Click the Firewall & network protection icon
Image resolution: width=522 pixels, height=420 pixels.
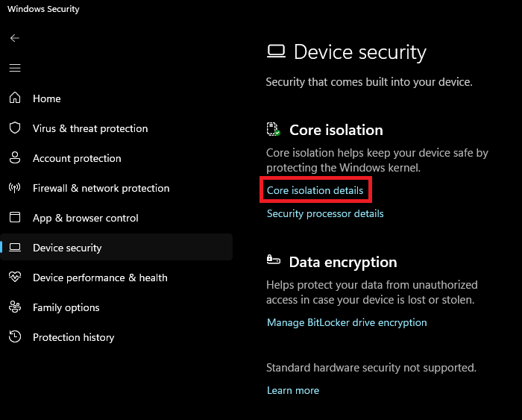(15, 188)
